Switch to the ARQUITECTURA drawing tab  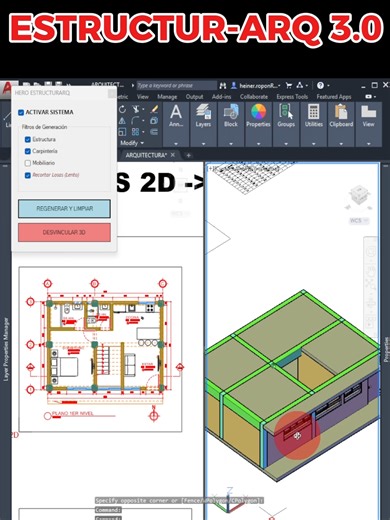(x=146, y=155)
